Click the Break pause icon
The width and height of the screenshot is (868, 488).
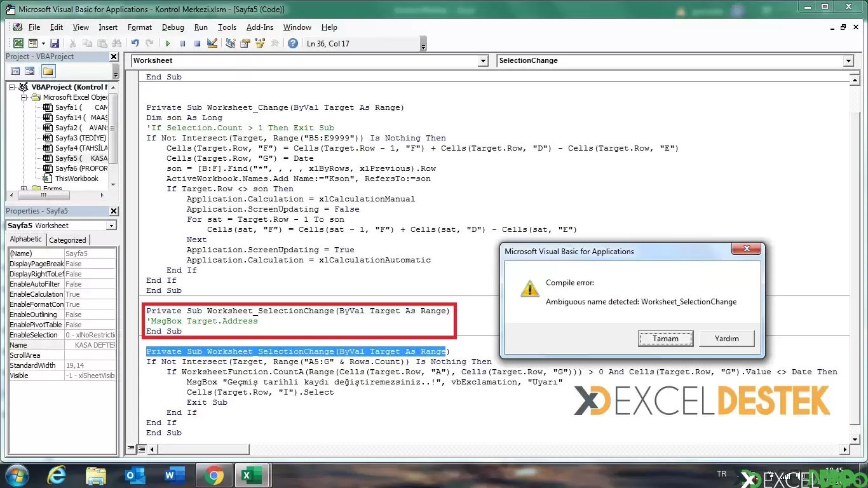(x=182, y=43)
